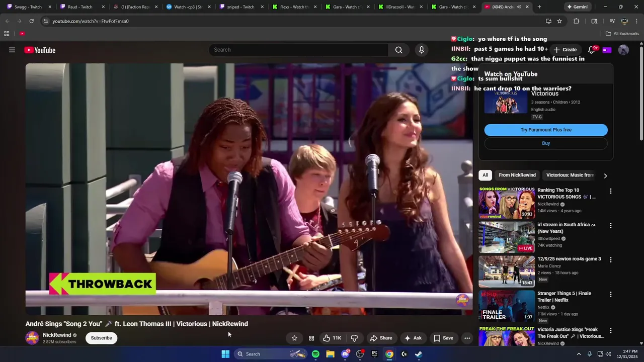The image size is (644, 362).
Task: Switch to the Flexx browser tab
Action: [294, 7]
